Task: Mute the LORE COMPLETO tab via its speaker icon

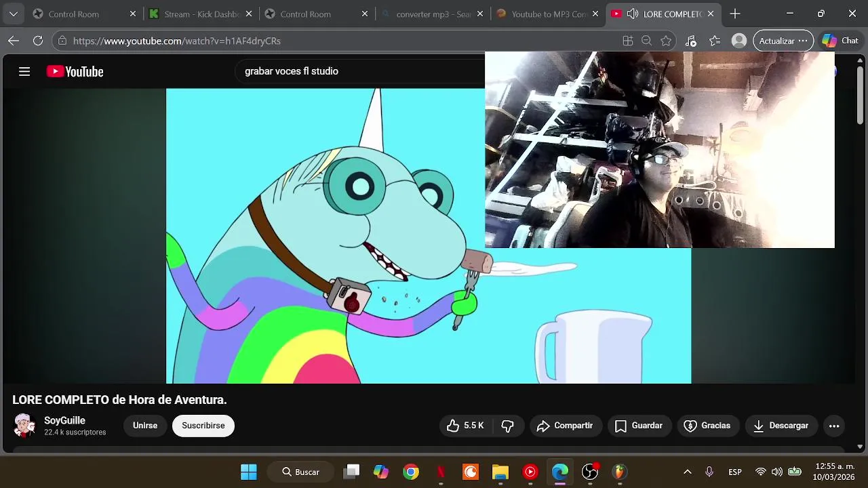Action: point(632,14)
